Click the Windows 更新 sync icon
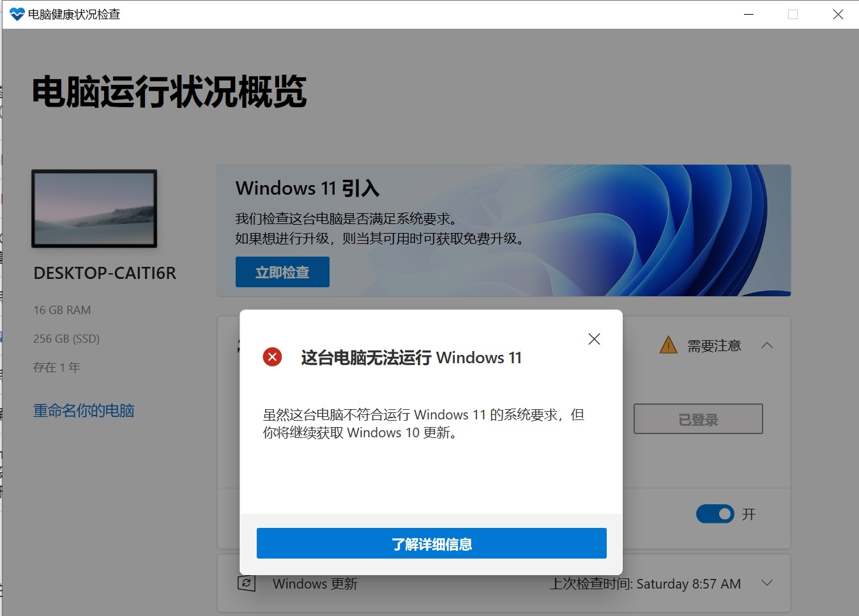The height and width of the screenshot is (616, 859). tap(247, 583)
